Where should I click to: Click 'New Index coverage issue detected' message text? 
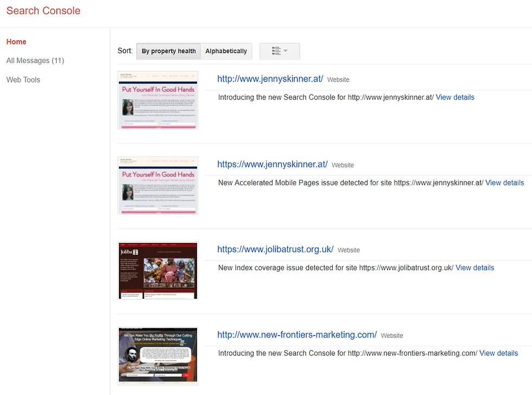335,268
